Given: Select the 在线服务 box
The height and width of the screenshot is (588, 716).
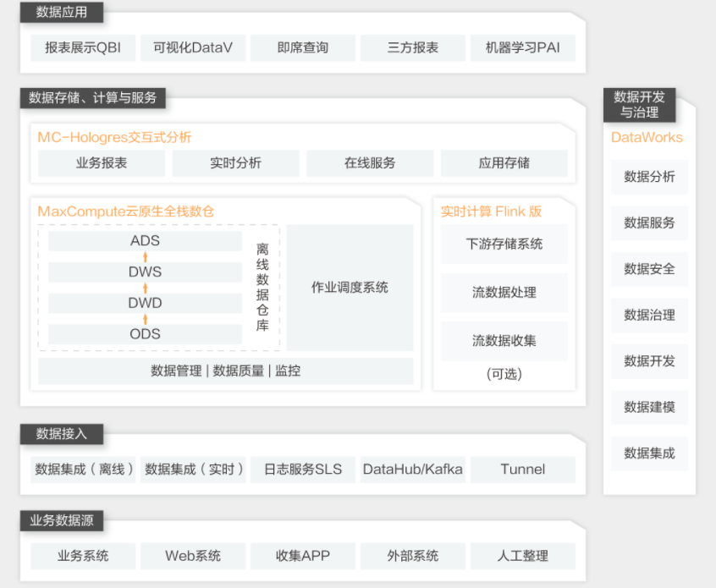Looking at the screenshot, I should (370, 163).
